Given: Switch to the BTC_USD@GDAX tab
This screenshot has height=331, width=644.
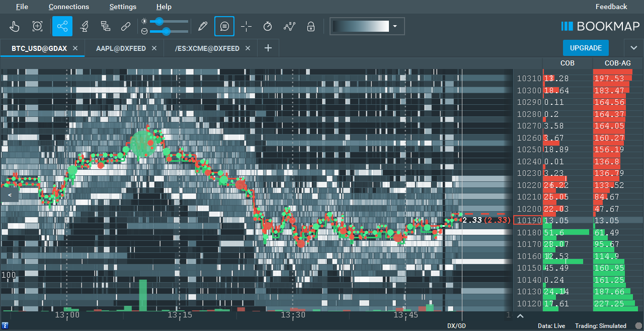Looking at the screenshot, I should [x=39, y=48].
